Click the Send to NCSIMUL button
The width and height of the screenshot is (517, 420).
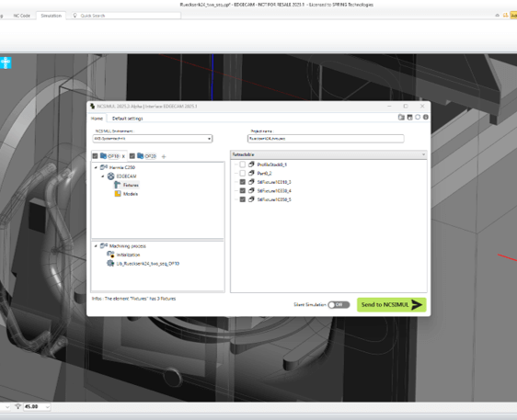(x=391, y=305)
